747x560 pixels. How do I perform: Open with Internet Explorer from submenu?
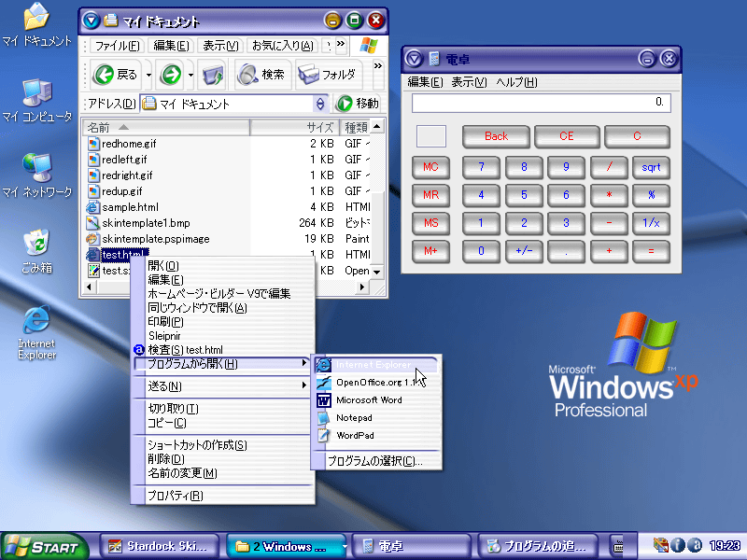tap(376, 365)
